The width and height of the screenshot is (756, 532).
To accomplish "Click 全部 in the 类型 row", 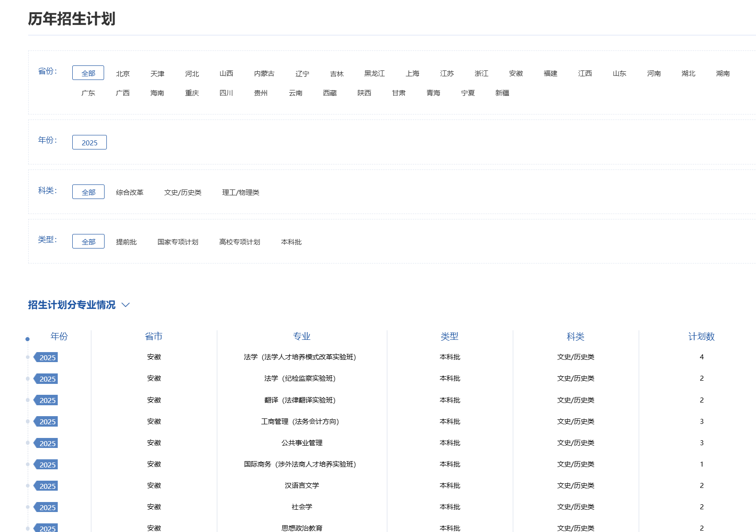I will pyautogui.click(x=88, y=242).
